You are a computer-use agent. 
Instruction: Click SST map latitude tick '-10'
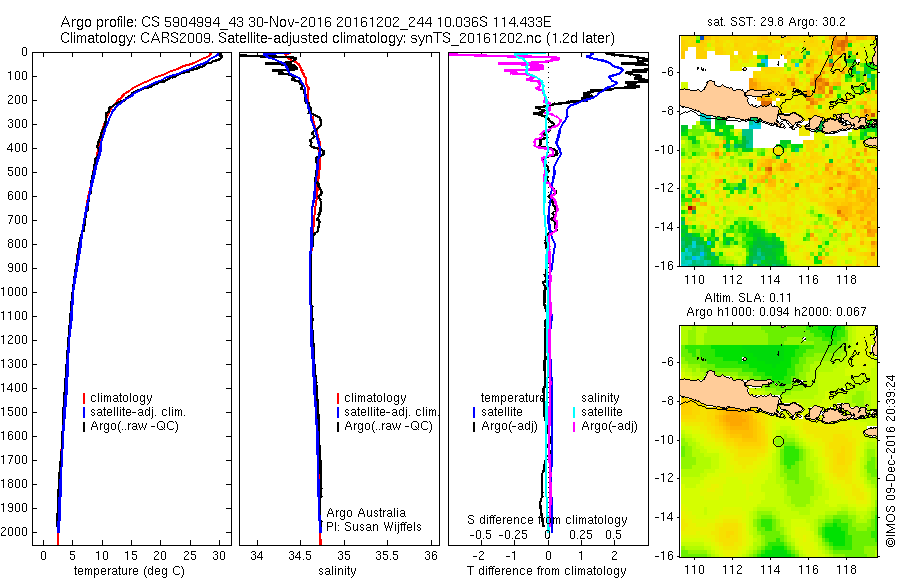pyautogui.click(x=664, y=150)
